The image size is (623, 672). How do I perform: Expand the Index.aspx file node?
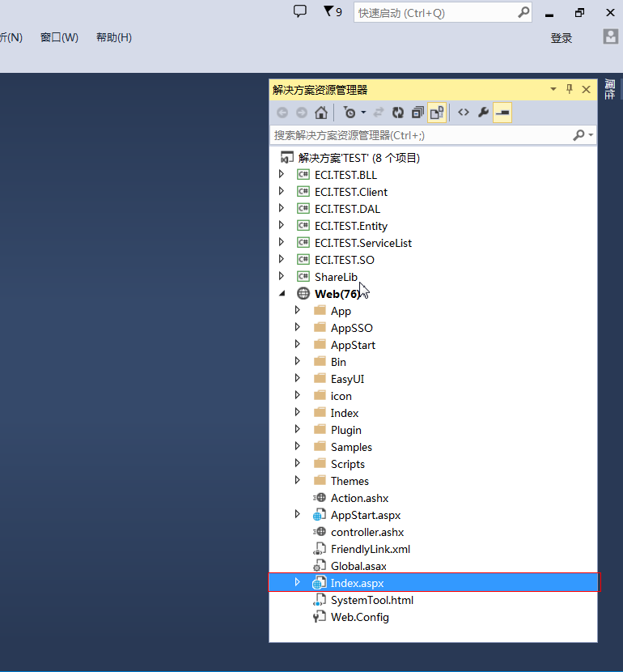[298, 582]
